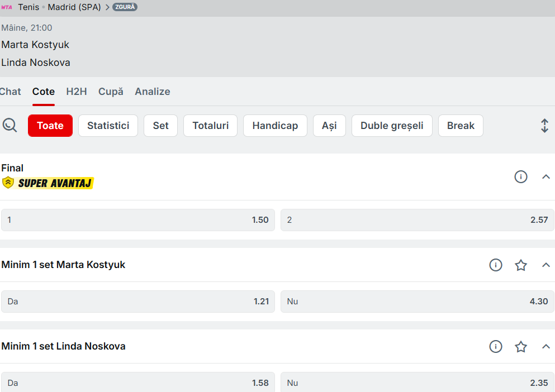Click the Zgură surface tag
Screen dimensions: 555x392
click(125, 7)
